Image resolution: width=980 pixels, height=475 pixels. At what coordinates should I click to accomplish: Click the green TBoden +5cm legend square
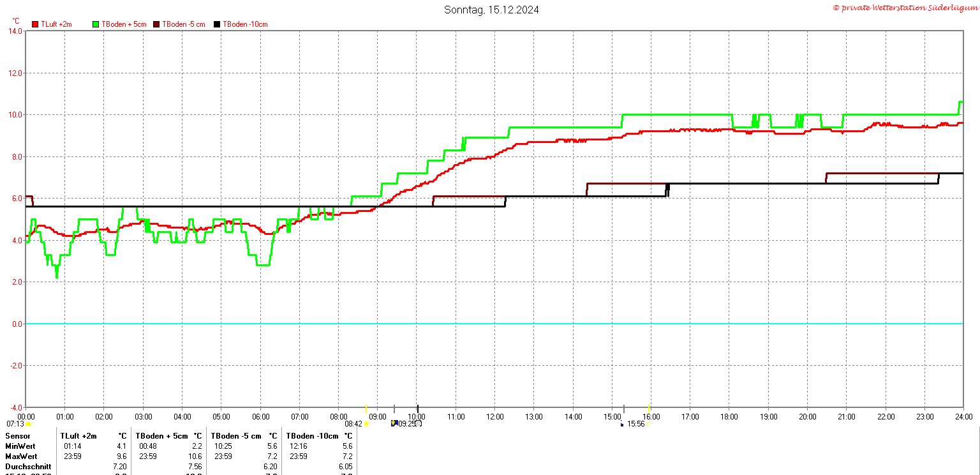point(96,24)
